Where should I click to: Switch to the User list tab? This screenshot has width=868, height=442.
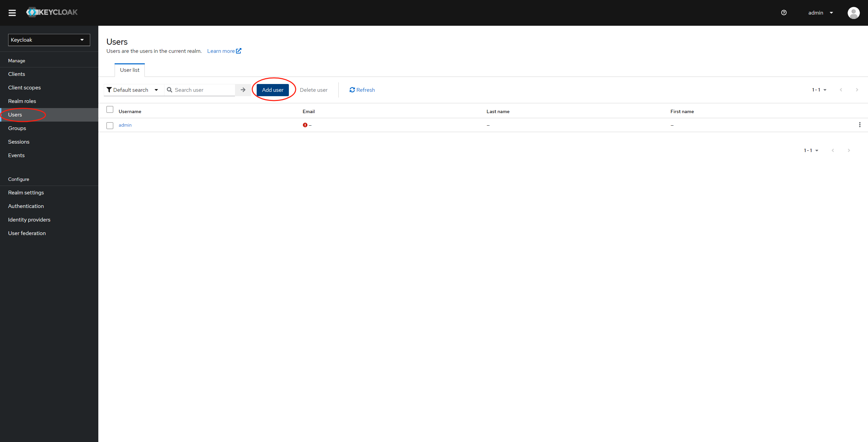tap(130, 69)
